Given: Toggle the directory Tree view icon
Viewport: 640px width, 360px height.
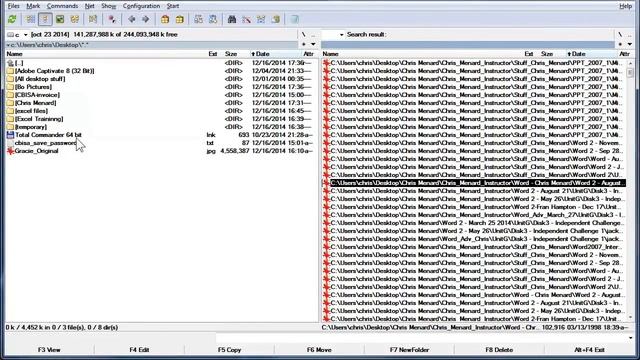Looking at the screenshot, I should (75, 19).
